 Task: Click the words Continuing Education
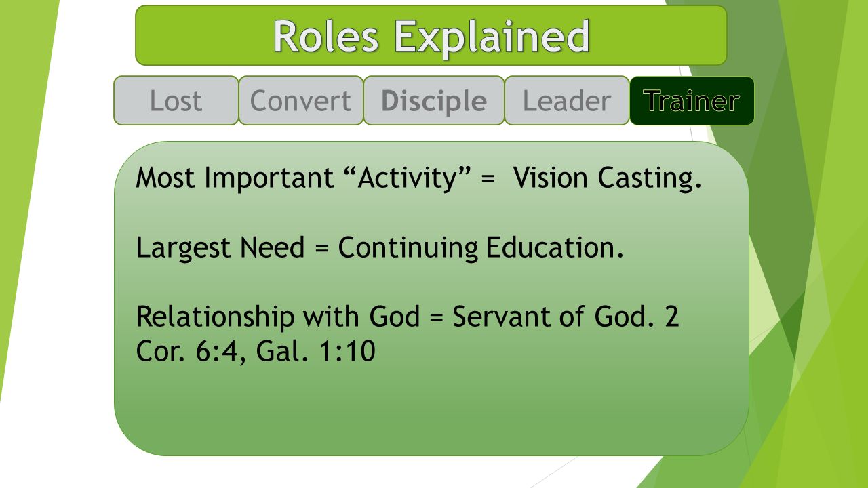481,247
